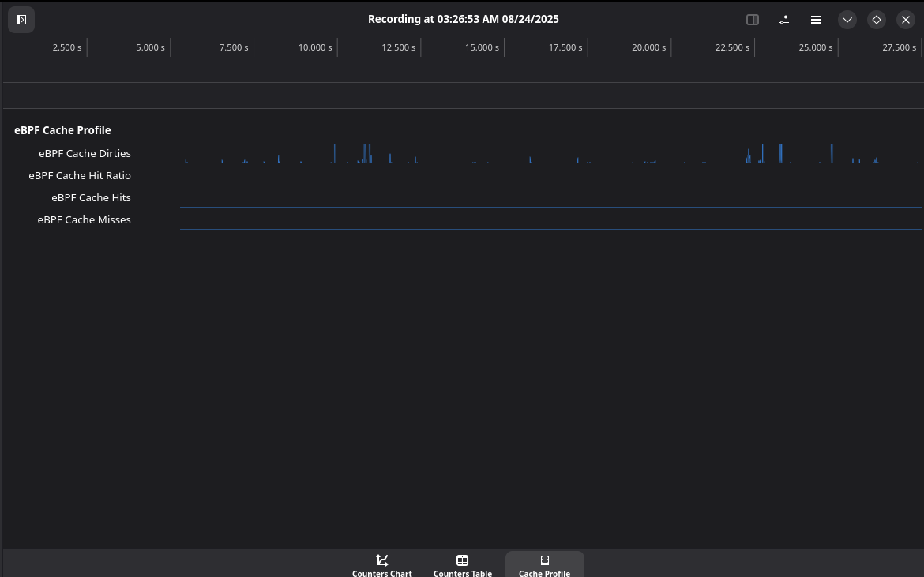Open the view settings sliders icon

pos(784,20)
